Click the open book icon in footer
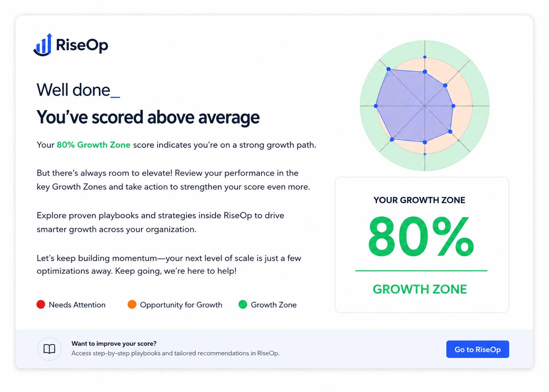 (x=49, y=349)
